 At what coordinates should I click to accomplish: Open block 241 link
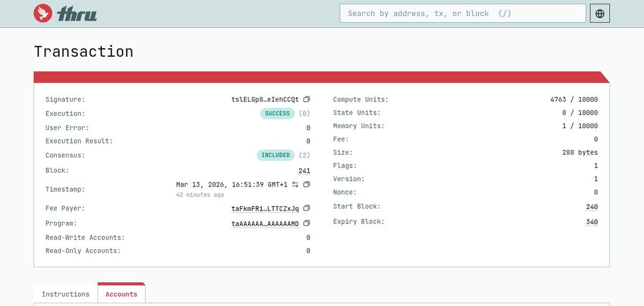pos(304,170)
